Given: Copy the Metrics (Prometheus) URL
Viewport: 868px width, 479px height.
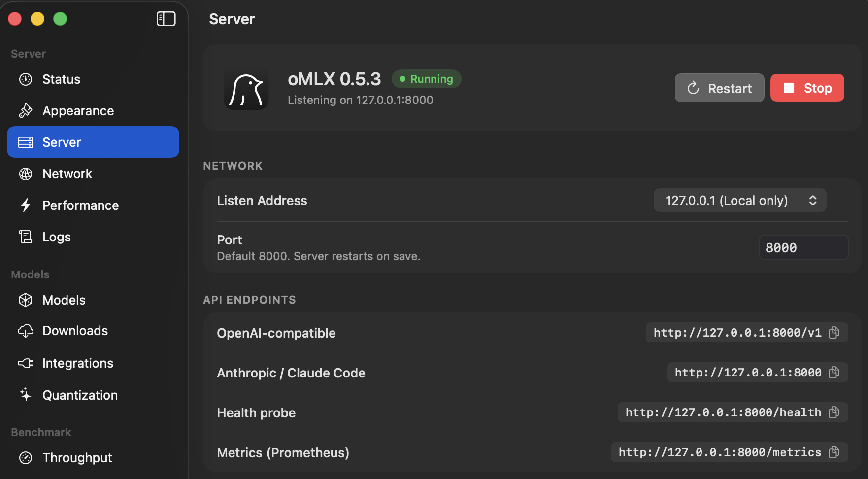Looking at the screenshot, I should tap(834, 452).
